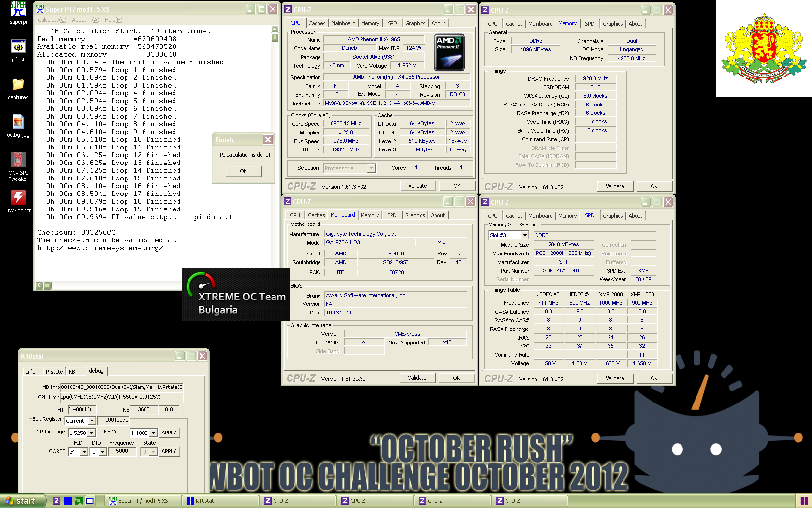Screen dimensions: 812x508
Task: Select the debug tab in K10stat
Action: [96, 371]
